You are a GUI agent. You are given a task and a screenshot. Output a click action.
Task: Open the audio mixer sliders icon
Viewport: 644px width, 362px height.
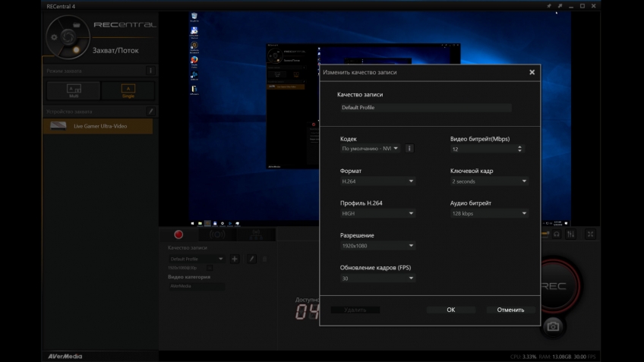571,235
